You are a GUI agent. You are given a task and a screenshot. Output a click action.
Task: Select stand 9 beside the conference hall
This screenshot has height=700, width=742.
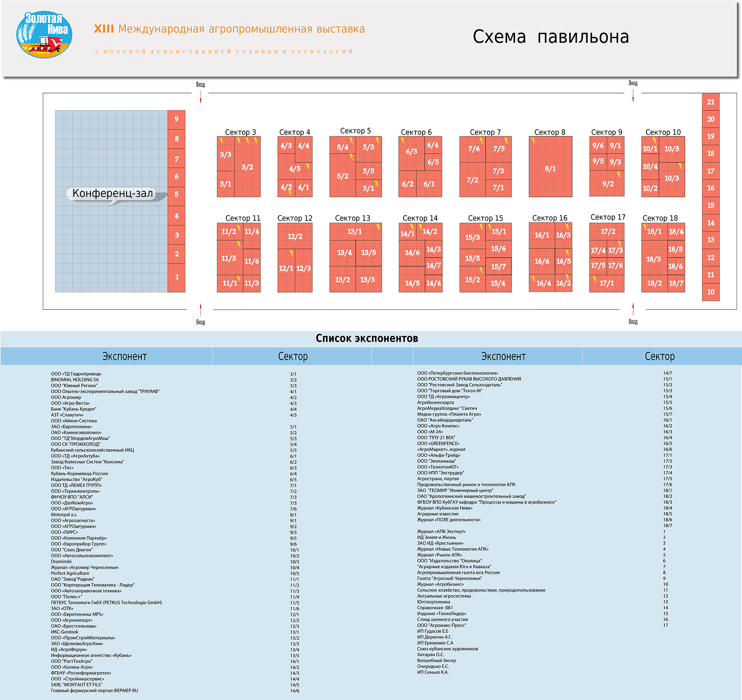pyautogui.click(x=176, y=119)
